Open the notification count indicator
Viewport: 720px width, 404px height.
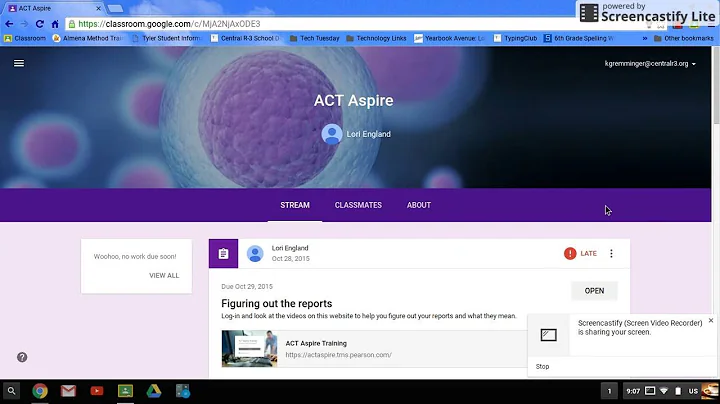(609, 391)
